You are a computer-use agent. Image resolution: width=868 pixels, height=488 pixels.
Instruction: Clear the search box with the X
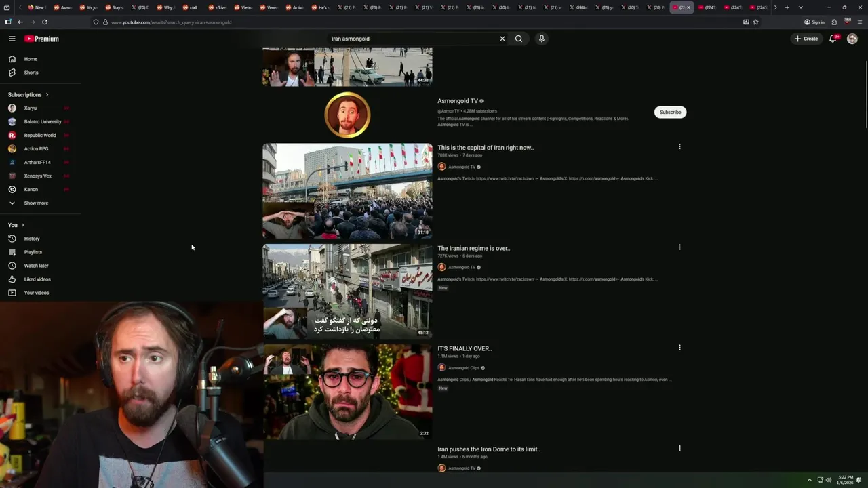[502, 39]
